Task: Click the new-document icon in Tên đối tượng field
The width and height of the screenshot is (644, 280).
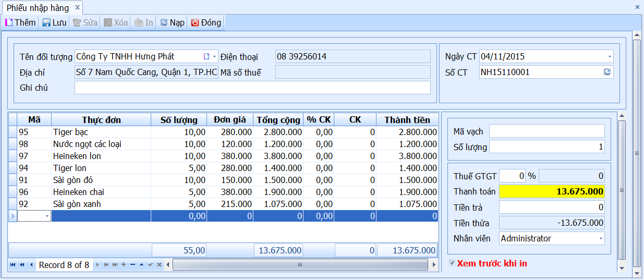Action: (x=206, y=56)
